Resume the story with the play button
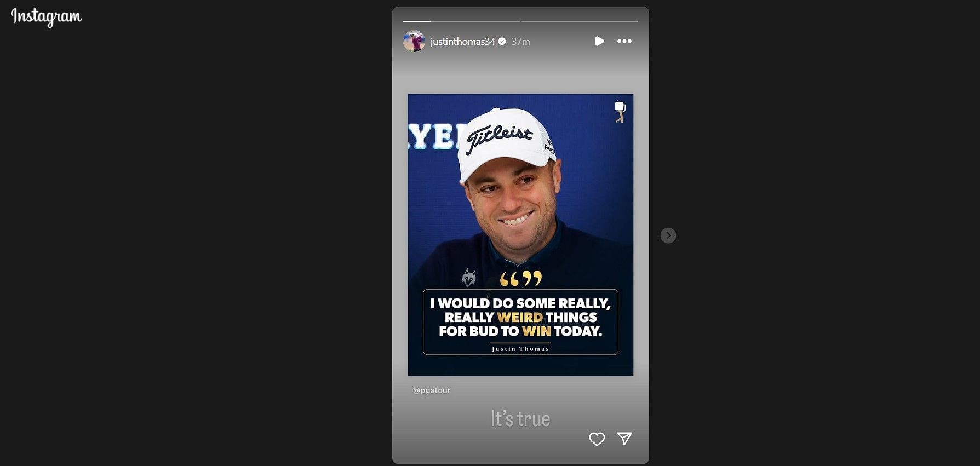980x466 pixels. [599, 41]
